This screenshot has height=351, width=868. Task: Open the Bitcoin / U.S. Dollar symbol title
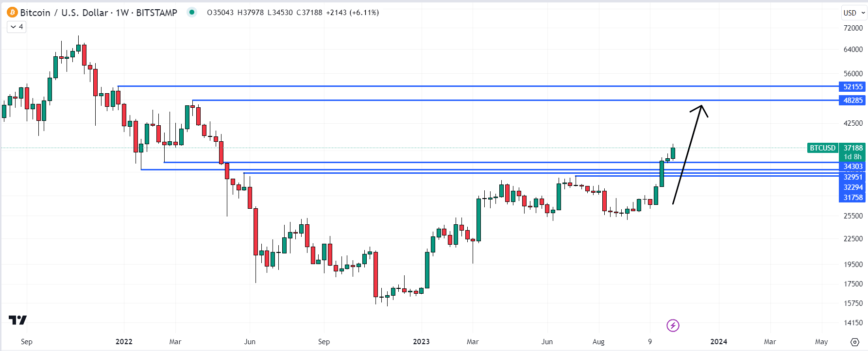[99, 13]
